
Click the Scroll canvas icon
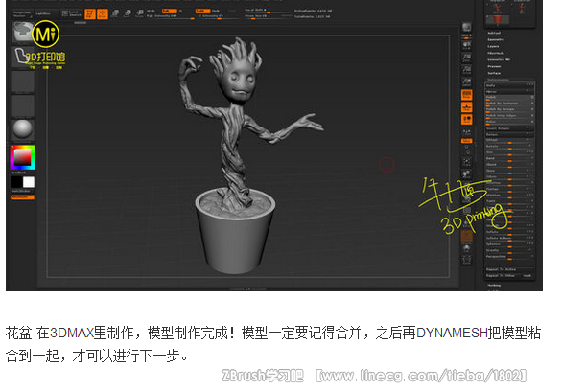pyautogui.click(x=466, y=45)
